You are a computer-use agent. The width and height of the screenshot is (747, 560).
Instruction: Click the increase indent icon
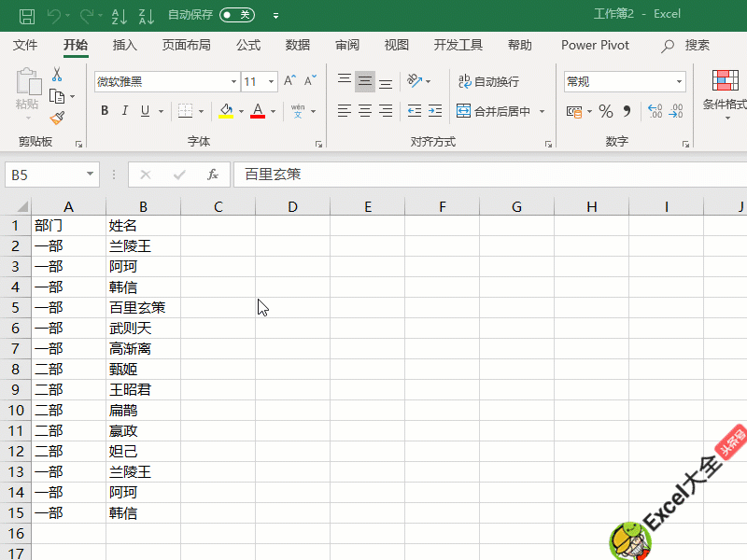click(x=435, y=111)
